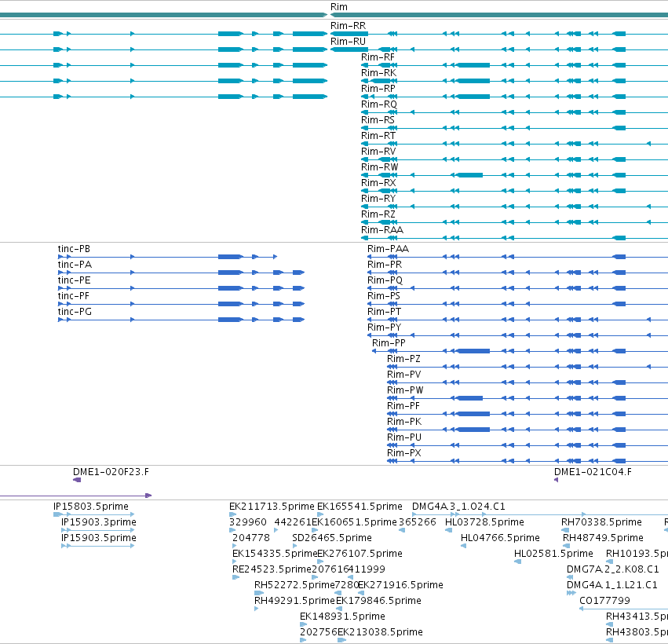
Task: Select the HL03728.5prime EST label
Action: [484, 522]
